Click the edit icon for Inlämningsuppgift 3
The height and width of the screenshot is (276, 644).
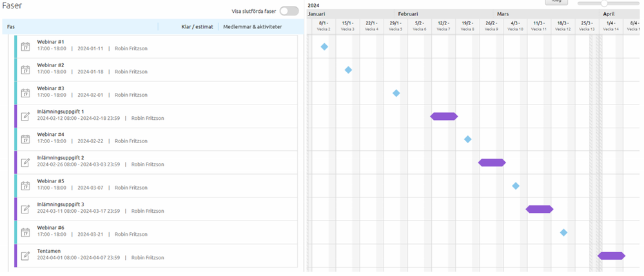click(26, 209)
